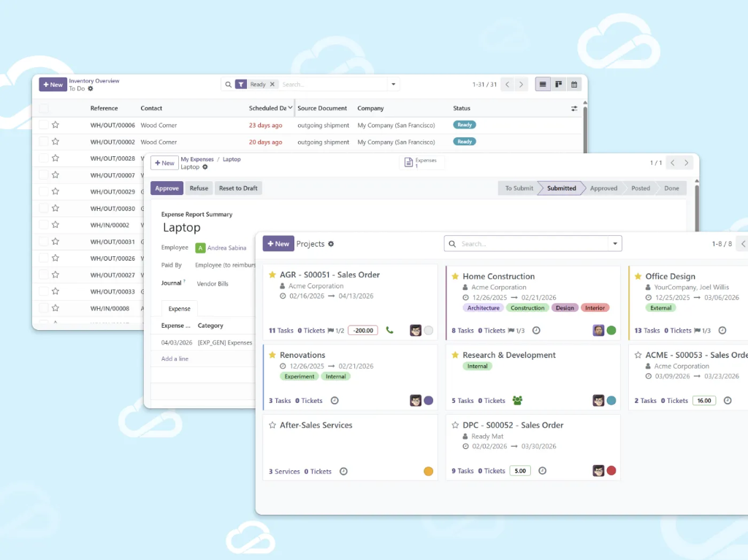The width and height of the screenshot is (748, 560).
Task: Tick the WH/OUT/00002 row checkbox
Action: (x=44, y=142)
